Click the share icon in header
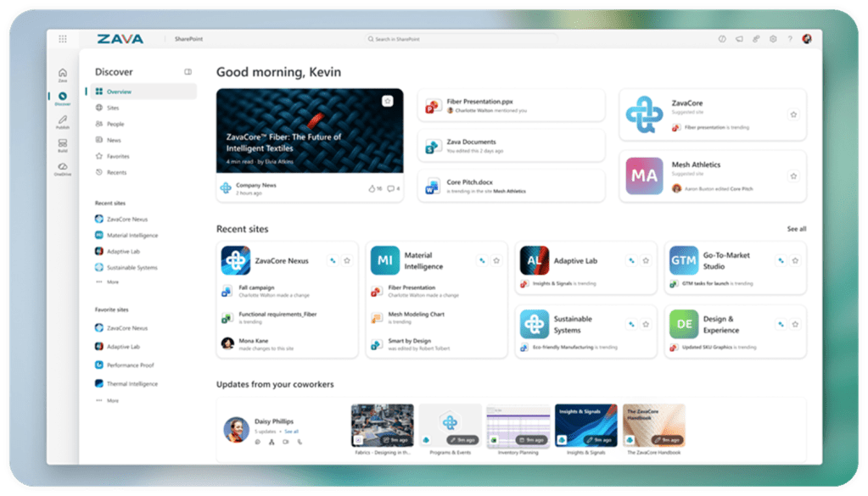 click(756, 39)
